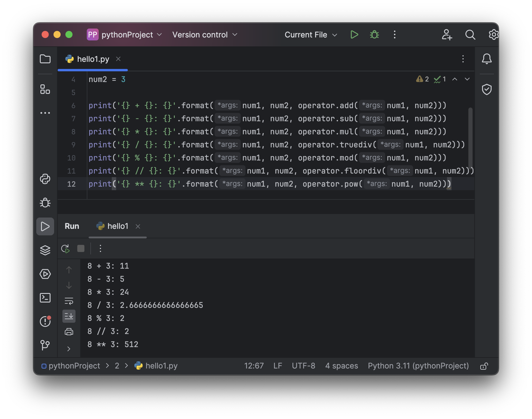Screen dimensions: 532x419
Task: Toggle read-only lock in status bar
Action: tap(484, 366)
